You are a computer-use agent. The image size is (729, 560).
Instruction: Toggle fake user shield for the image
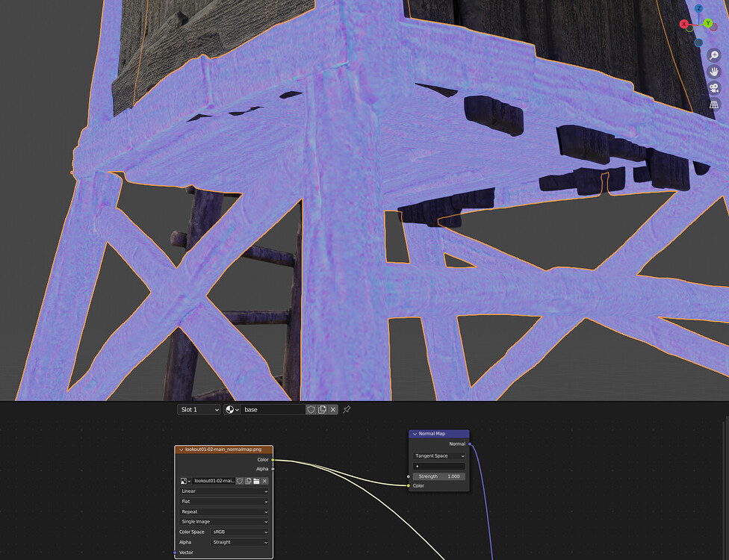(240, 481)
